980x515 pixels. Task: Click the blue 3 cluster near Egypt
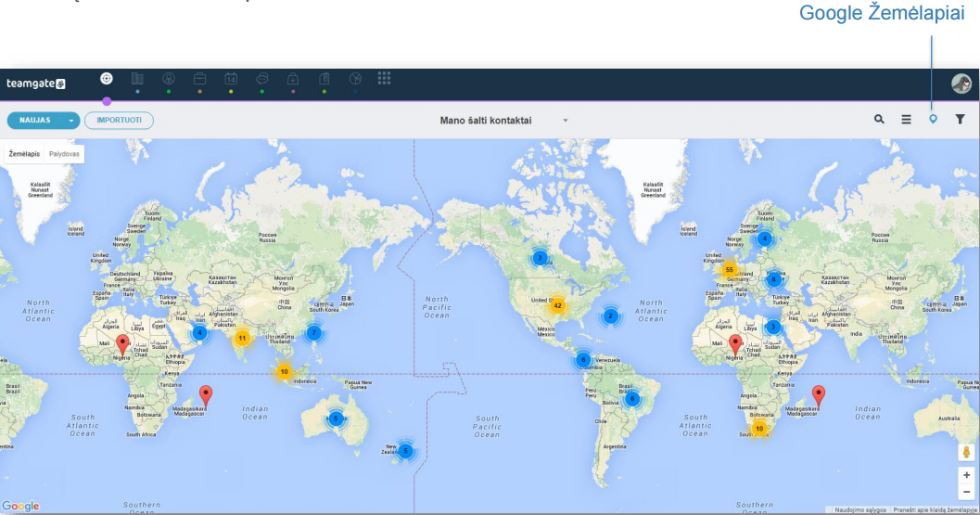773,327
